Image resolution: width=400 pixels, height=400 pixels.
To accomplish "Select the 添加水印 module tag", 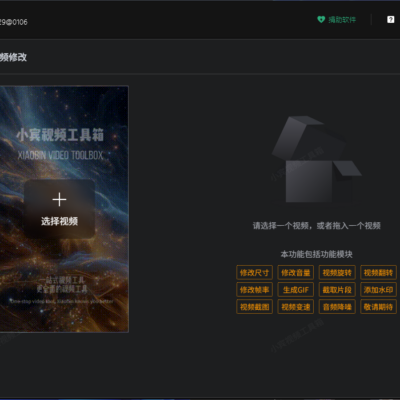I will click(x=378, y=290).
